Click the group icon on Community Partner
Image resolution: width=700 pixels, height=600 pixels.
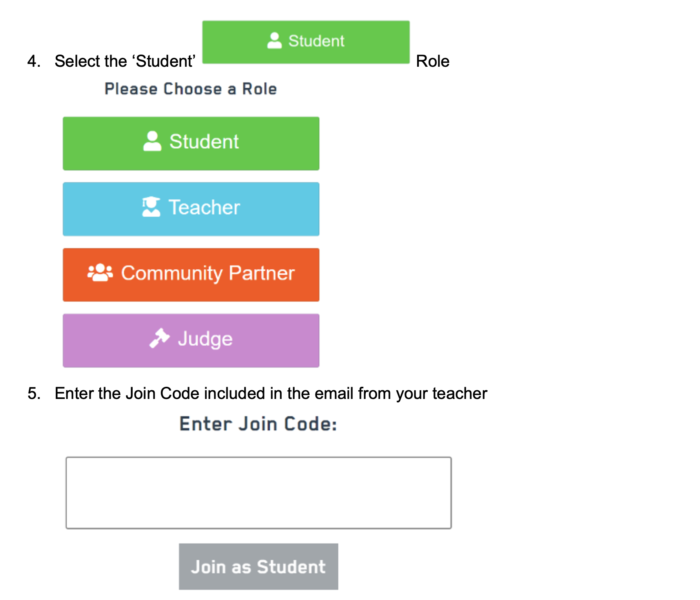[x=100, y=273]
